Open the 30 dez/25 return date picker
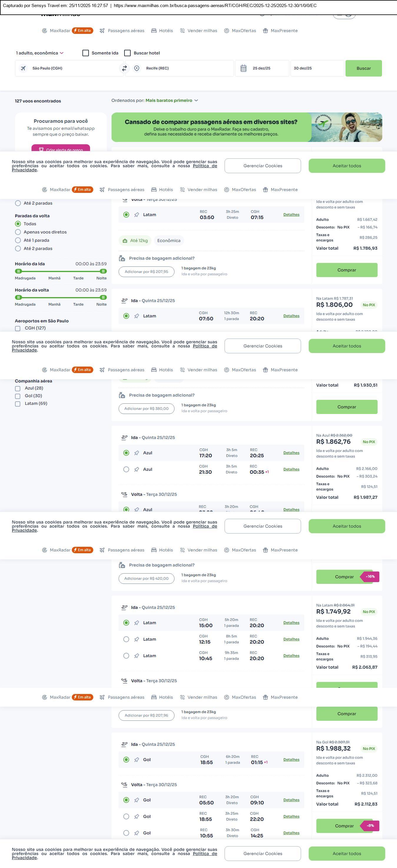The image size is (397, 868). [317, 68]
